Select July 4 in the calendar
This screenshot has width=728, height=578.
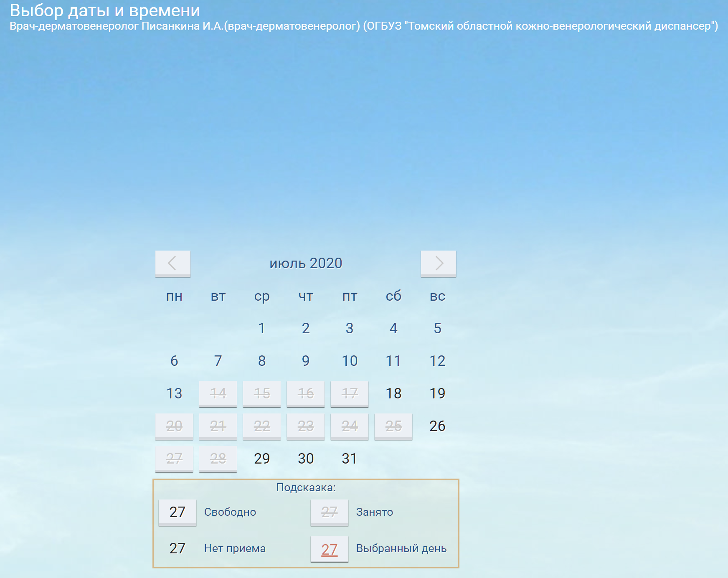click(x=393, y=328)
